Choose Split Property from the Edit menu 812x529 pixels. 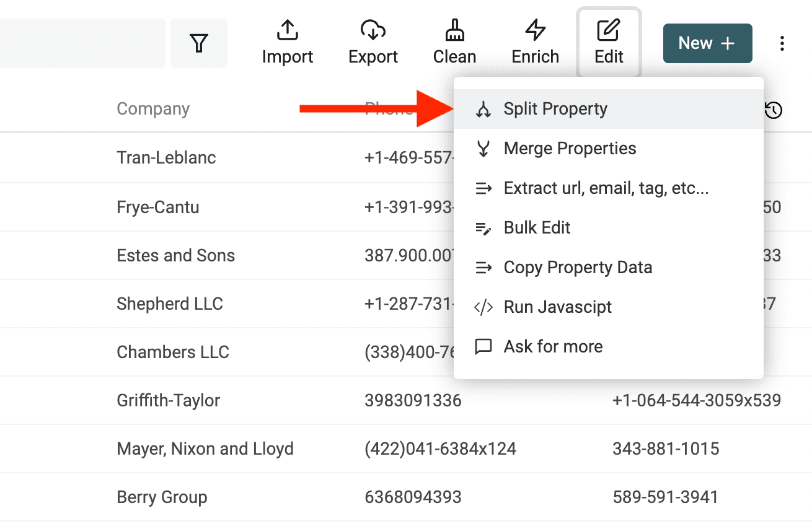pyautogui.click(x=555, y=108)
